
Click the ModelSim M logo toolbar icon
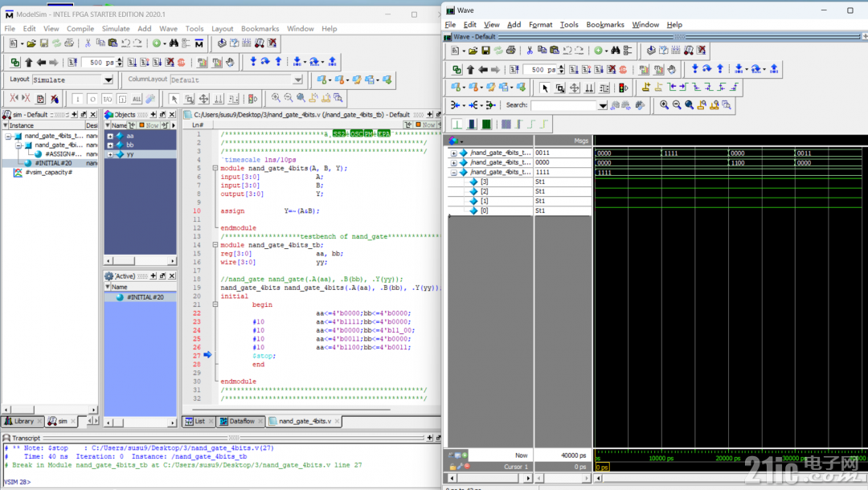pyautogui.click(x=199, y=43)
